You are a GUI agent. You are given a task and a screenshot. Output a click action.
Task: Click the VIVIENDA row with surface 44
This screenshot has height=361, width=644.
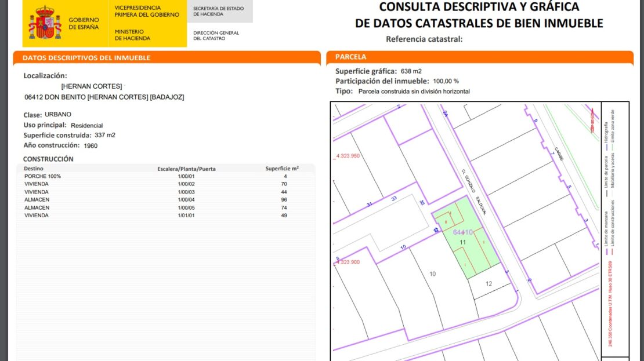point(165,192)
